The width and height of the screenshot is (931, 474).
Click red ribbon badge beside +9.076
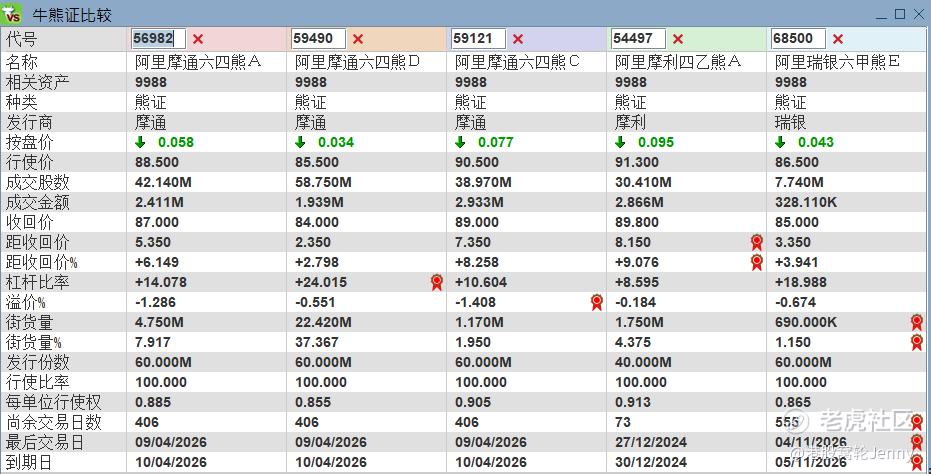756,262
